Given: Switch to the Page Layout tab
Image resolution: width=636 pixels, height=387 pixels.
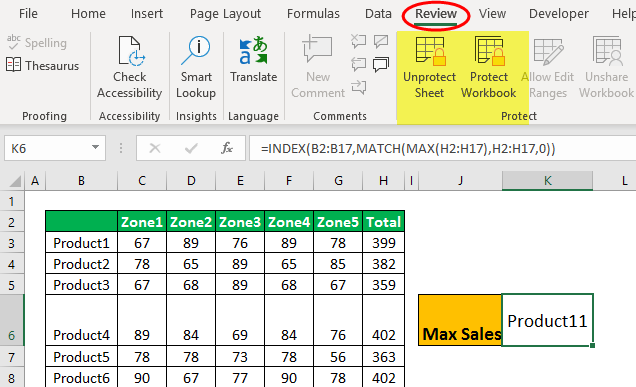Looking at the screenshot, I should (x=225, y=14).
